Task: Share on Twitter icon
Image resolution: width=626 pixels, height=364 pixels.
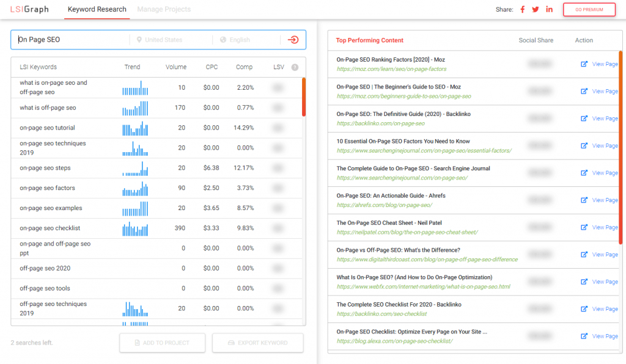Action: pos(536,10)
